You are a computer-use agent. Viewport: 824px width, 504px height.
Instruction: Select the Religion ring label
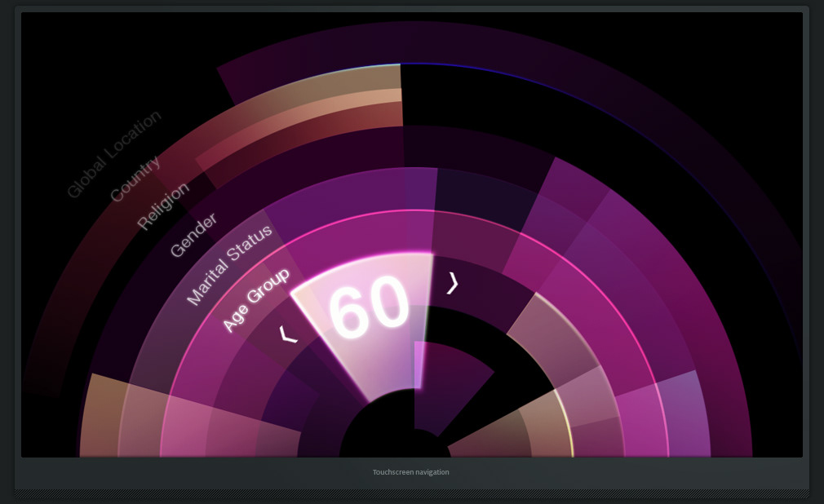pyautogui.click(x=163, y=206)
